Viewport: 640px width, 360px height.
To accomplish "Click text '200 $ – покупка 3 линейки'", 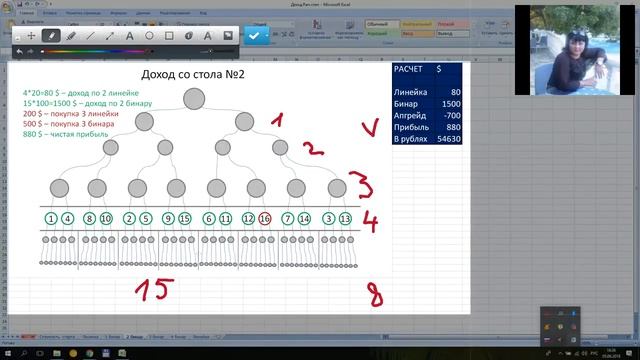I will [71, 113].
